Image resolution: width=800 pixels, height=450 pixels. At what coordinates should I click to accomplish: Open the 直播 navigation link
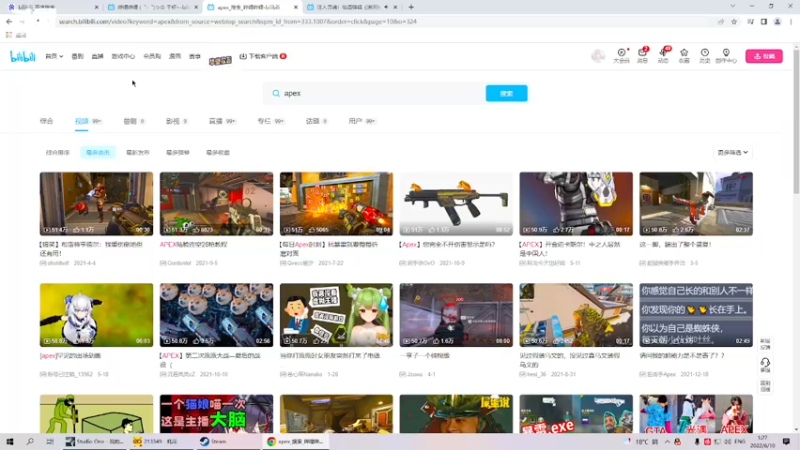coord(97,56)
